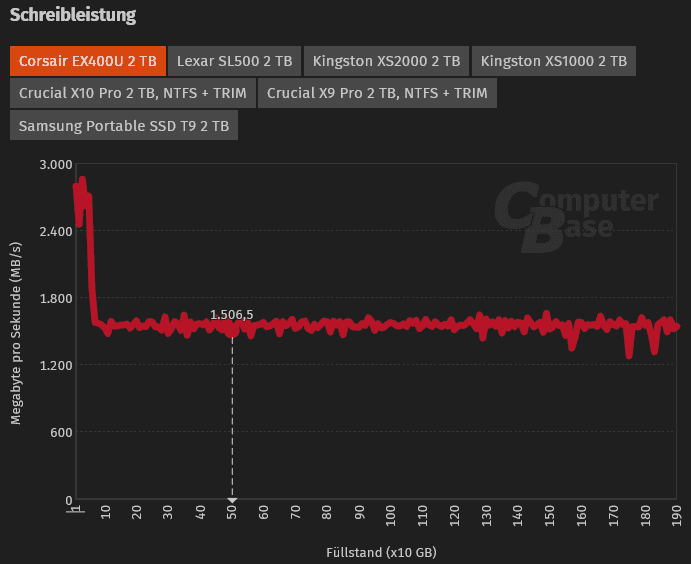This screenshot has height=564, width=691.
Task: Click the Megabyte pro Sekunde axis title
Action: coord(16,333)
